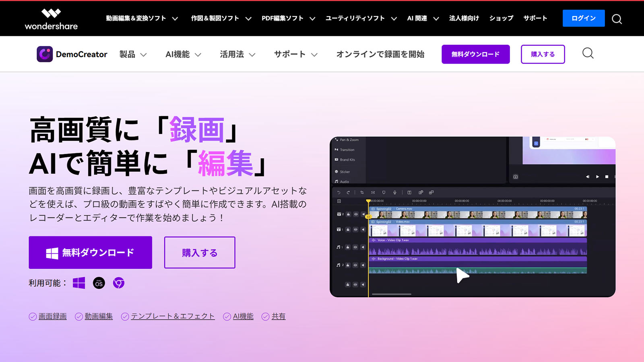Open the Audio panel in sidebar
The image size is (644, 362).
342,181
